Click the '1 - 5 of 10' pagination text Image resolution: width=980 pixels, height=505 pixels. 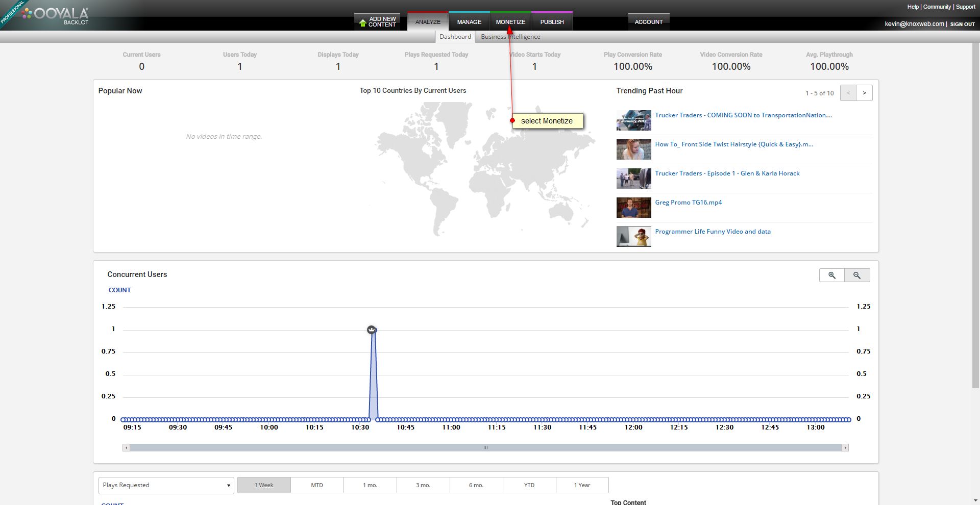tap(820, 93)
